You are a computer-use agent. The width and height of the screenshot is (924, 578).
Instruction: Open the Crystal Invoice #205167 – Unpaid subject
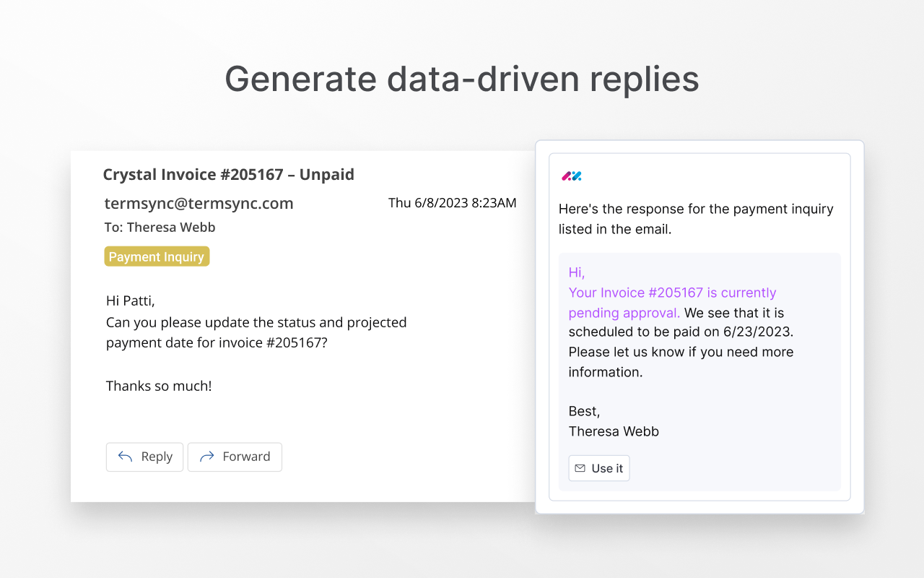coord(228,174)
